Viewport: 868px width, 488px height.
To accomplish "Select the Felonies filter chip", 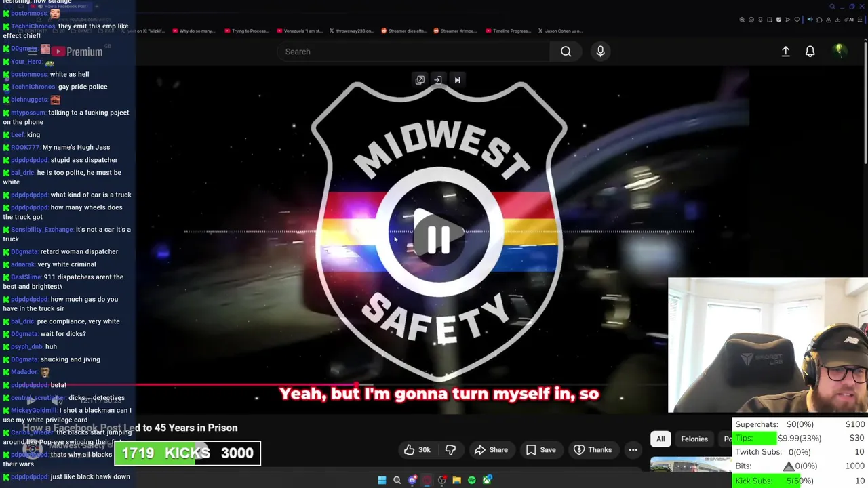I will (x=694, y=439).
